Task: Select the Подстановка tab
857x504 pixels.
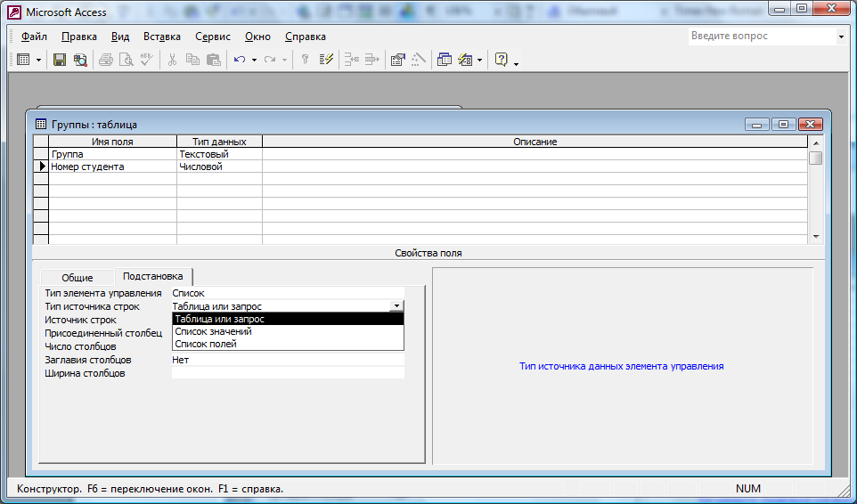Action: click(152, 276)
